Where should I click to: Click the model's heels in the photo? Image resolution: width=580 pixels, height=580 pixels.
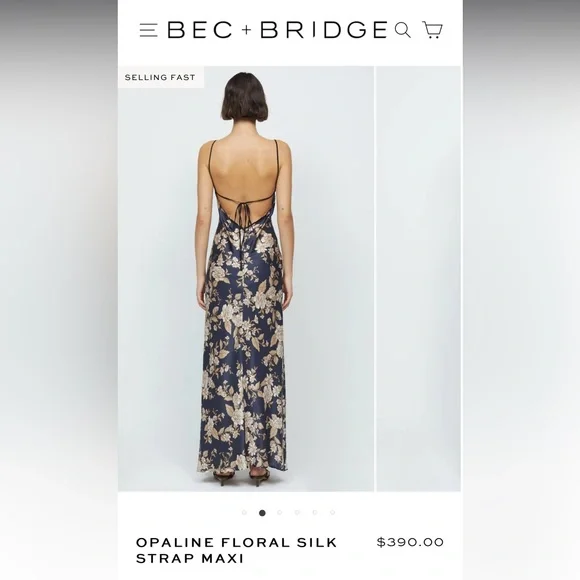240,477
